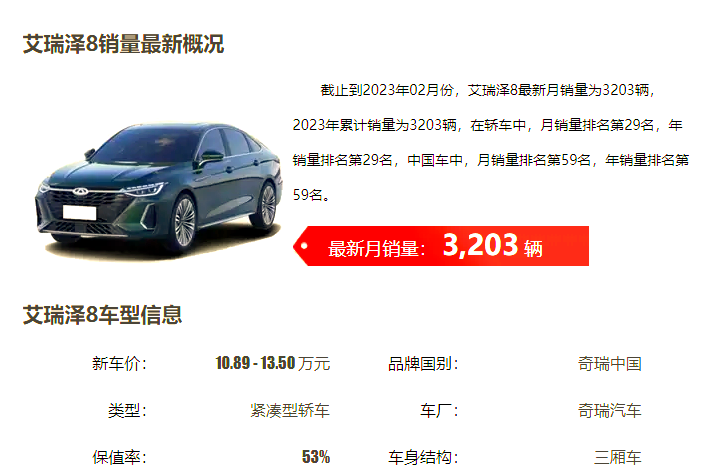Click the 保值率 label
The width and height of the screenshot is (704, 468).
pyautogui.click(x=119, y=457)
